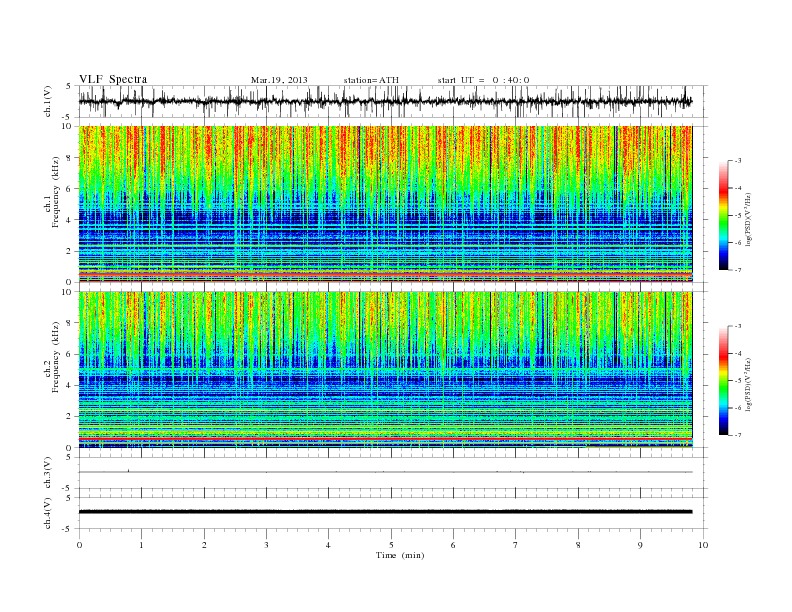Image resolution: width=792 pixels, height=612 pixels.
Task: Click the "2" kHz tick on ch.2 axis
Action: pos(70,417)
